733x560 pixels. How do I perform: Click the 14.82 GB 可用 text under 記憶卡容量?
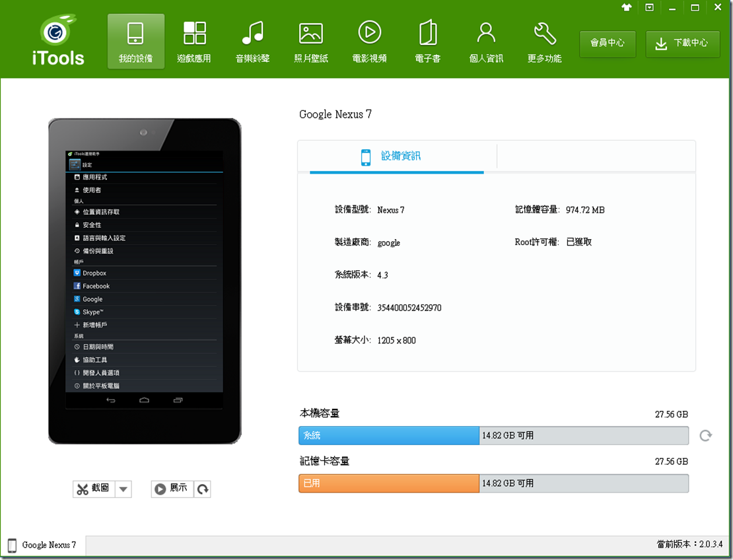point(508,483)
